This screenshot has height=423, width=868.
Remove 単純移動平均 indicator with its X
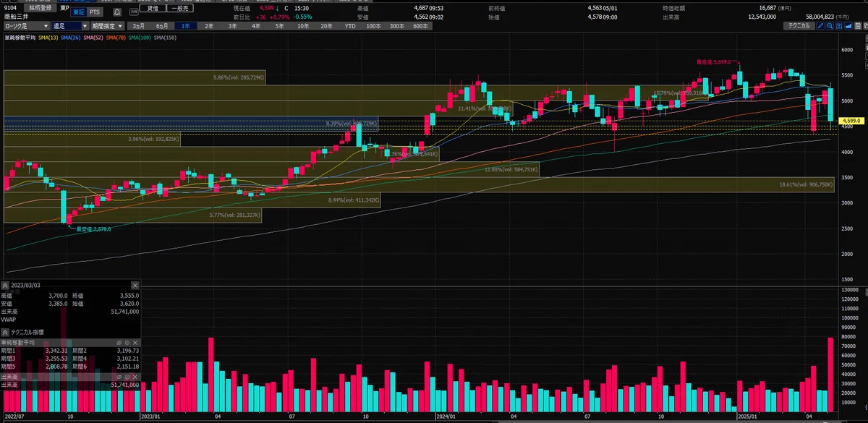point(135,342)
